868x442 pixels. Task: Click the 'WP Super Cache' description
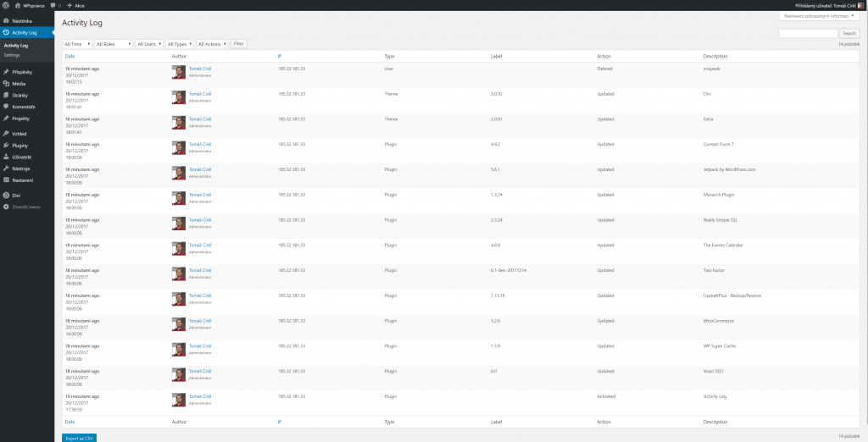click(x=720, y=346)
